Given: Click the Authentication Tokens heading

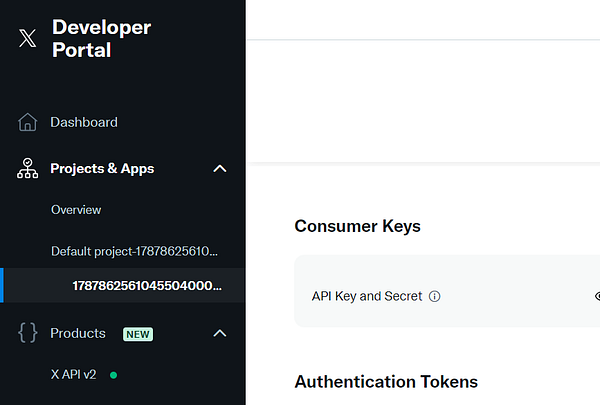Looking at the screenshot, I should (386, 381).
